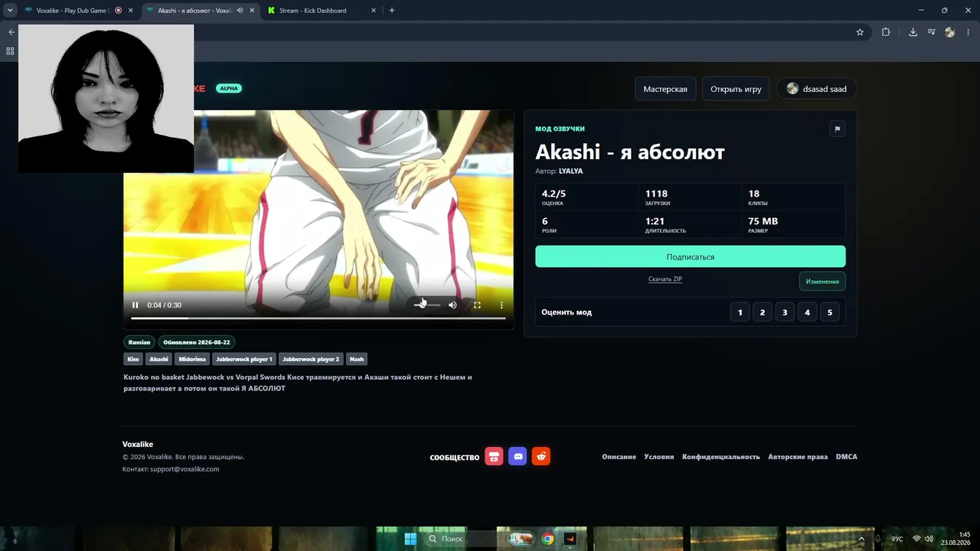This screenshot has width=980, height=551.
Task: Click the Открыть игру button
Action: tap(736, 89)
